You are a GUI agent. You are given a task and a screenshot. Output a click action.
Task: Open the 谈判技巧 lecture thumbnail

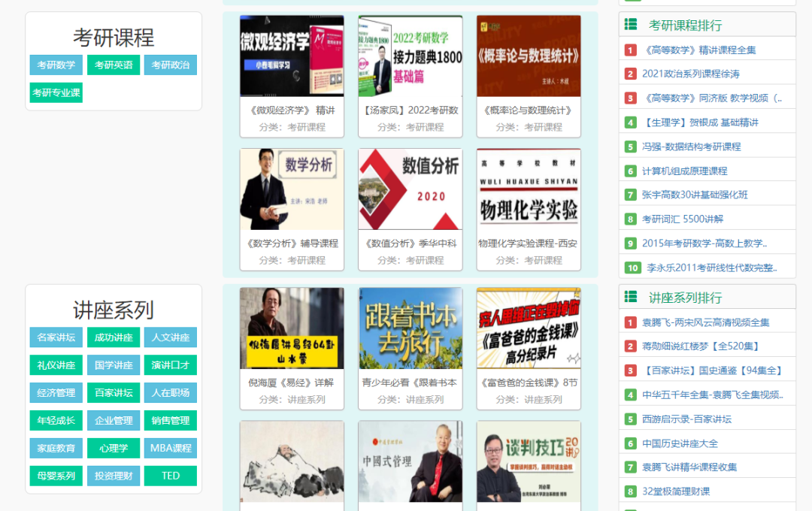pos(529,461)
